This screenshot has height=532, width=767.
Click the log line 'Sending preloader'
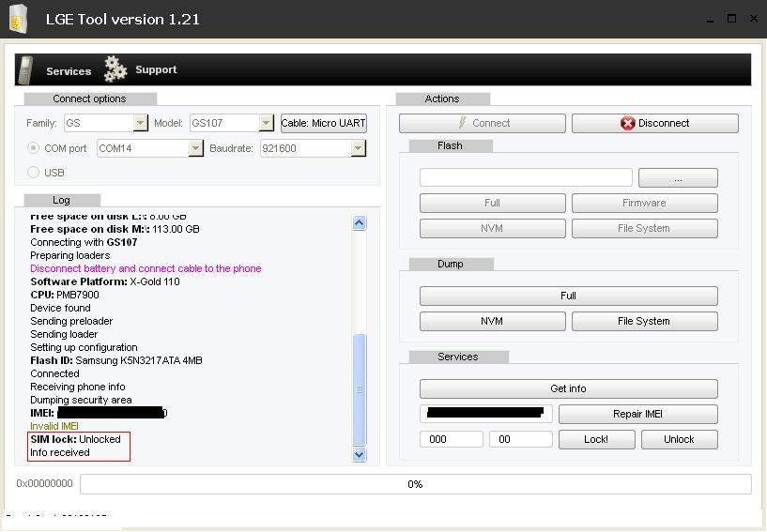pos(71,321)
